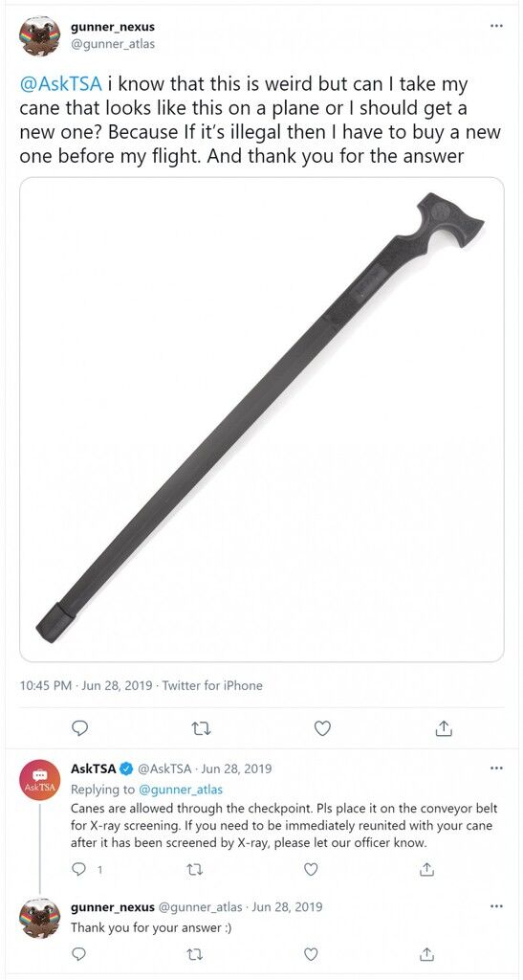Open the 10:45 PM Jun 28, 2019 timestamp
The width and height of the screenshot is (523, 980).
[86, 685]
